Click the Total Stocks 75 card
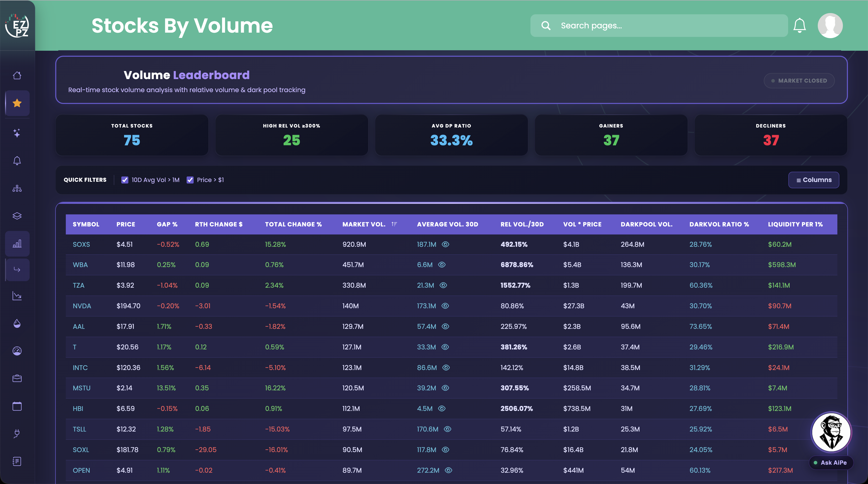Viewport: 868px width, 484px height. point(132,135)
